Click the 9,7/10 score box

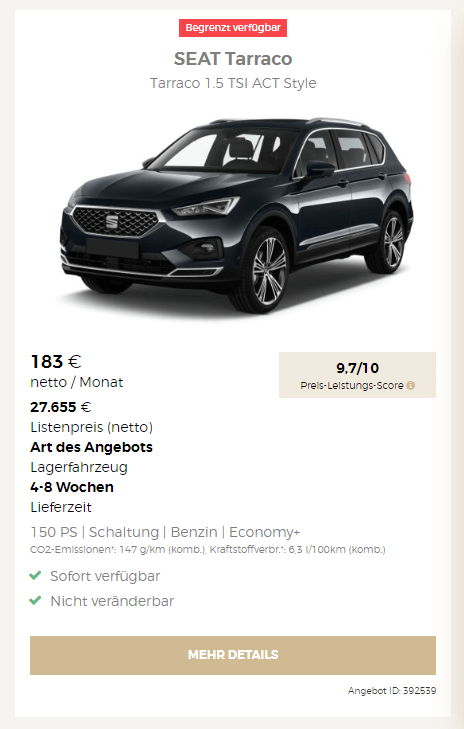[x=358, y=375]
